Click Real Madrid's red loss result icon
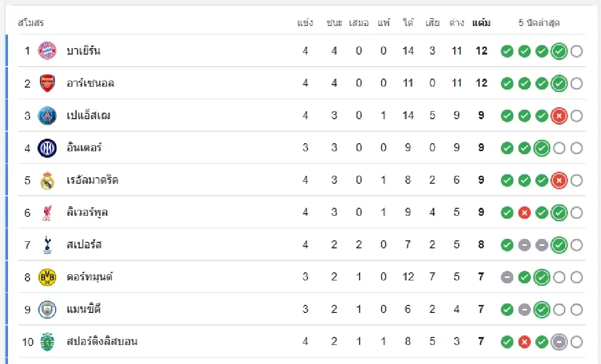 tap(558, 181)
